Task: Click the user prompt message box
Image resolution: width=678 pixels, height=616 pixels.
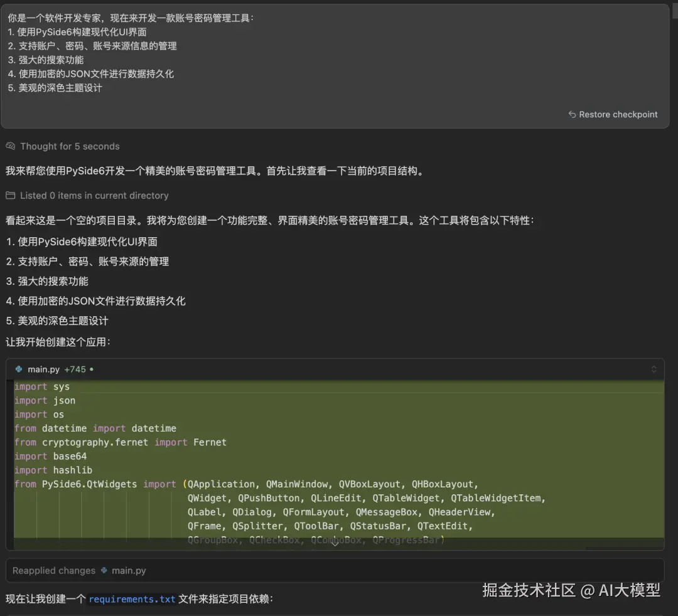Action: (335, 66)
